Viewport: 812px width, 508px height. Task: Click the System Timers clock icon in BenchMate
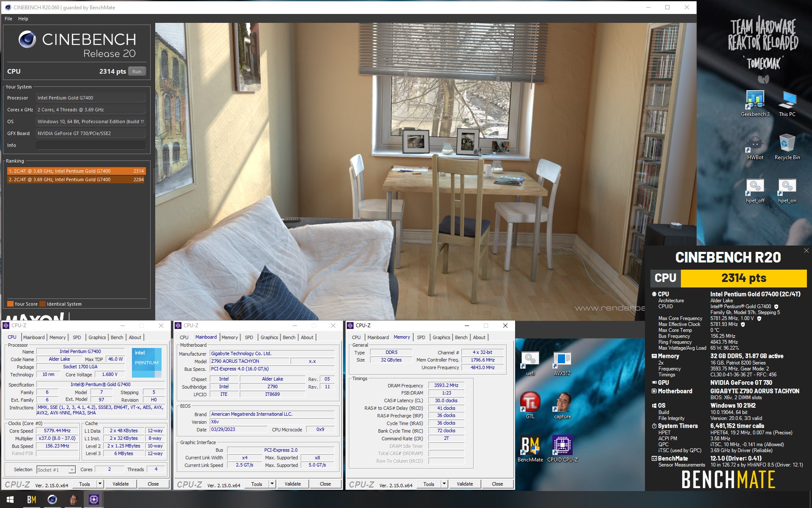point(654,426)
